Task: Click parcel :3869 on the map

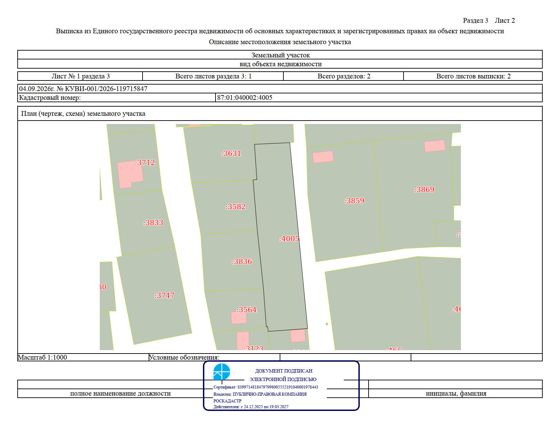Action: coord(424,189)
